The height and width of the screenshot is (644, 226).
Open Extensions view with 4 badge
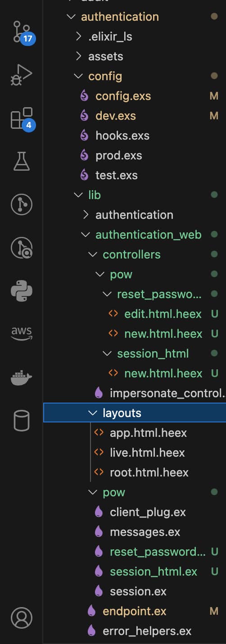pyautogui.click(x=22, y=118)
